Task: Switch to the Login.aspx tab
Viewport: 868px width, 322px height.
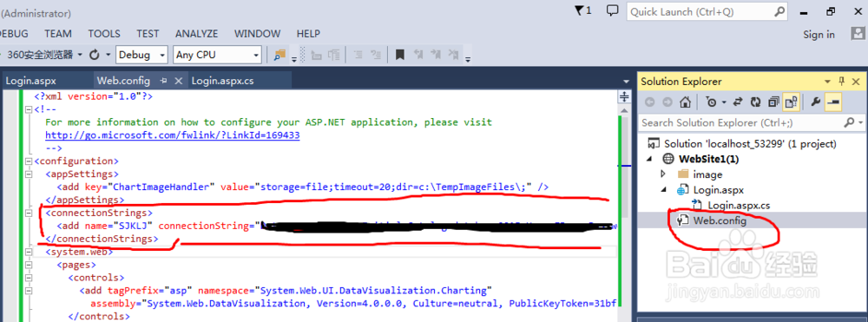Action: (x=31, y=81)
